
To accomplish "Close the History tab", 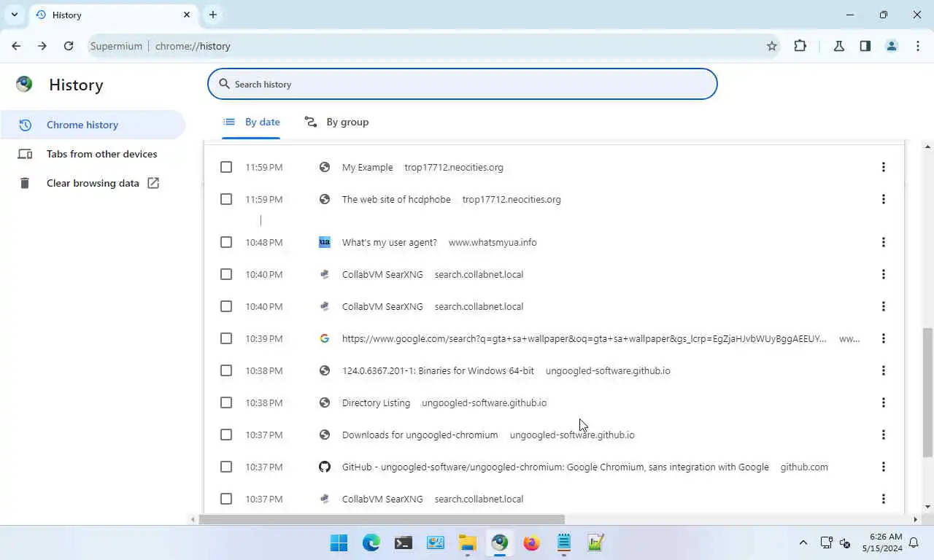I will click(187, 15).
